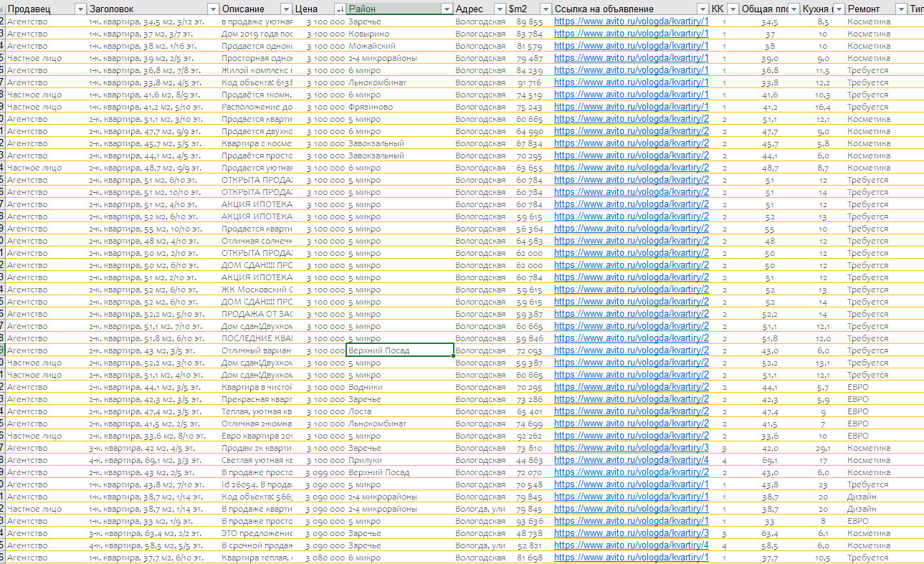Select the $m2 value 93 636

click(530, 521)
